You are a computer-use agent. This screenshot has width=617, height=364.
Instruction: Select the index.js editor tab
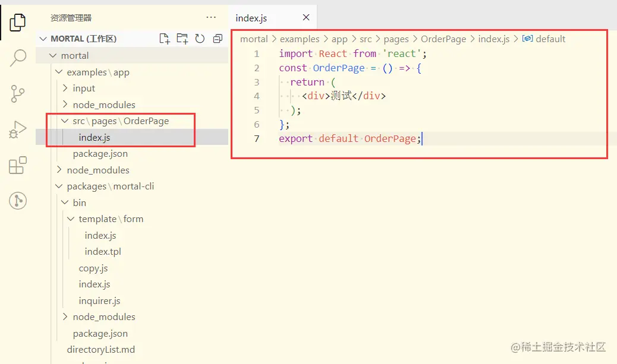coord(273,18)
